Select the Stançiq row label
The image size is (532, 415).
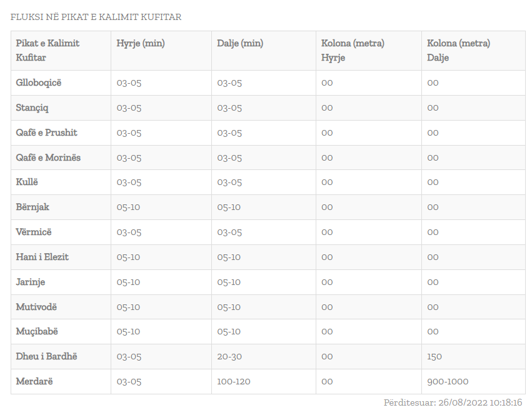[x=32, y=107]
